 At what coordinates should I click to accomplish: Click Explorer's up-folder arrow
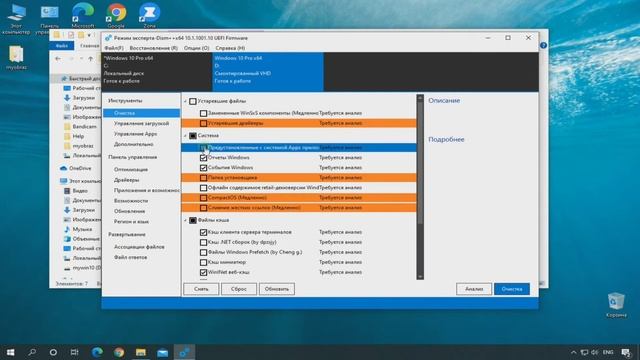pos(91,59)
